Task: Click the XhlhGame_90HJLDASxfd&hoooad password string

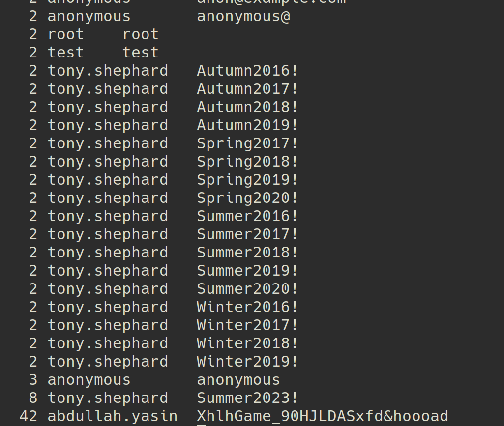Action: pyautogui.click(x=323, y=416)
